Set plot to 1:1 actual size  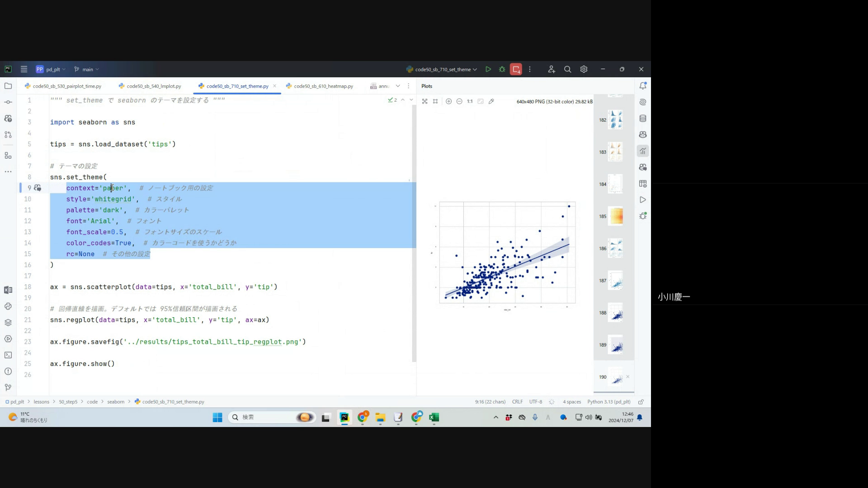tap(470, 102)
